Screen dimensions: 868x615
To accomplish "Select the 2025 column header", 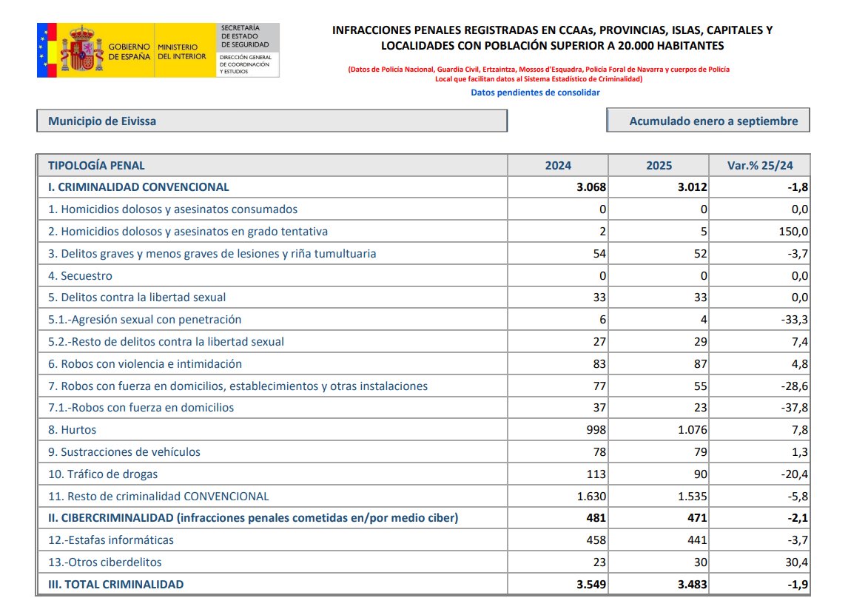I will [659, 166].
